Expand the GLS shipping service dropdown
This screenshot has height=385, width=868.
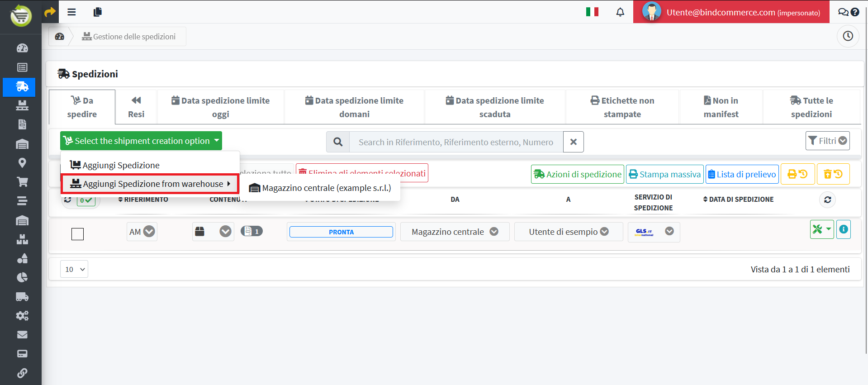point(669,231)
